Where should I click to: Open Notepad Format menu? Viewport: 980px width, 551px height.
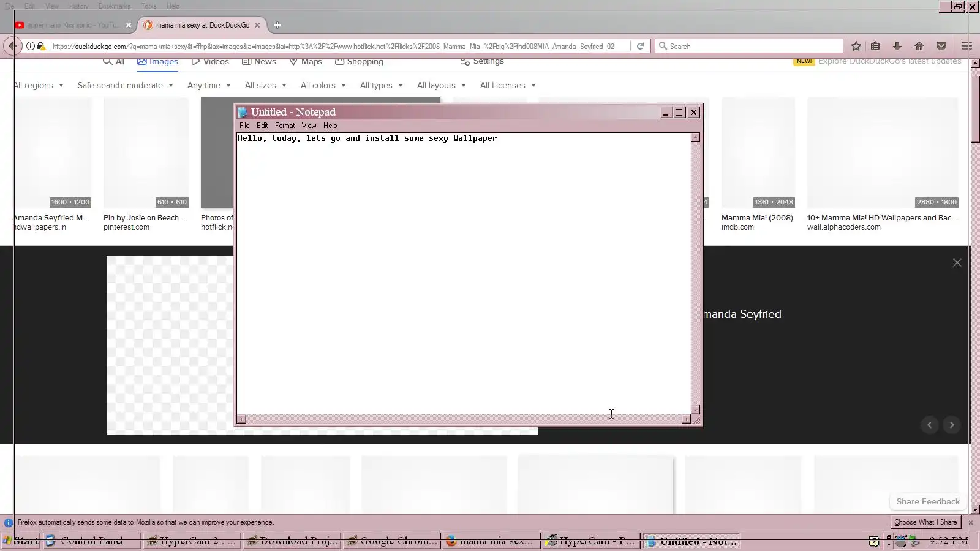point(285,126)
